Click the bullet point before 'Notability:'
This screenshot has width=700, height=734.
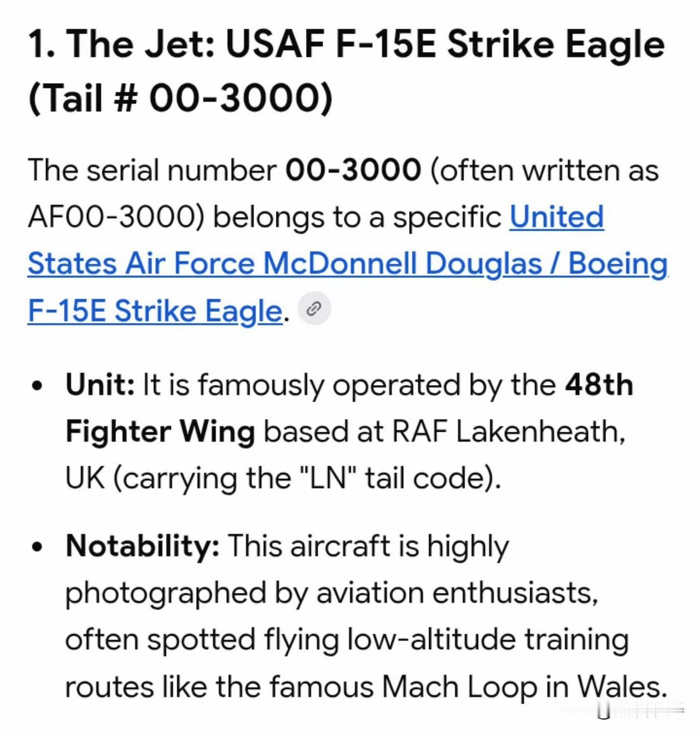click(37, 547)
